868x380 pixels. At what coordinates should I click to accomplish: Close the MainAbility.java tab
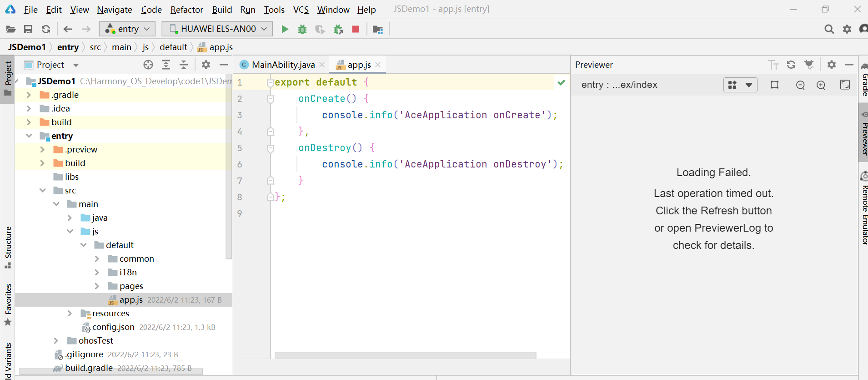322,65
